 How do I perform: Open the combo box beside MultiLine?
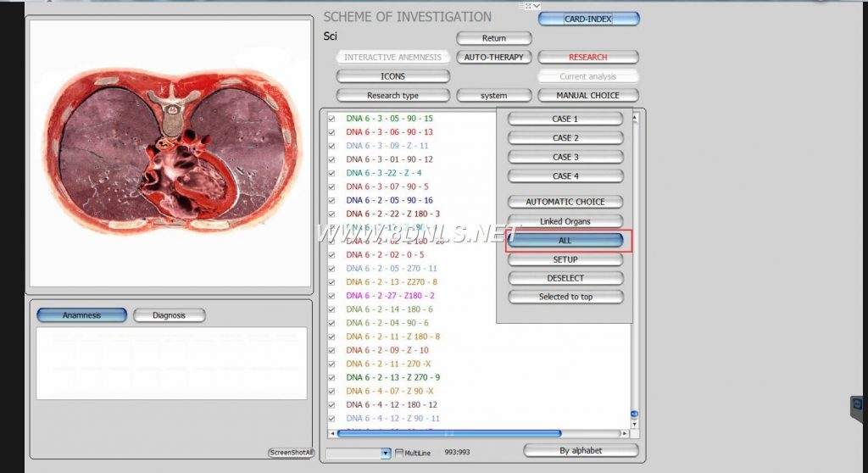coord(386,454)
